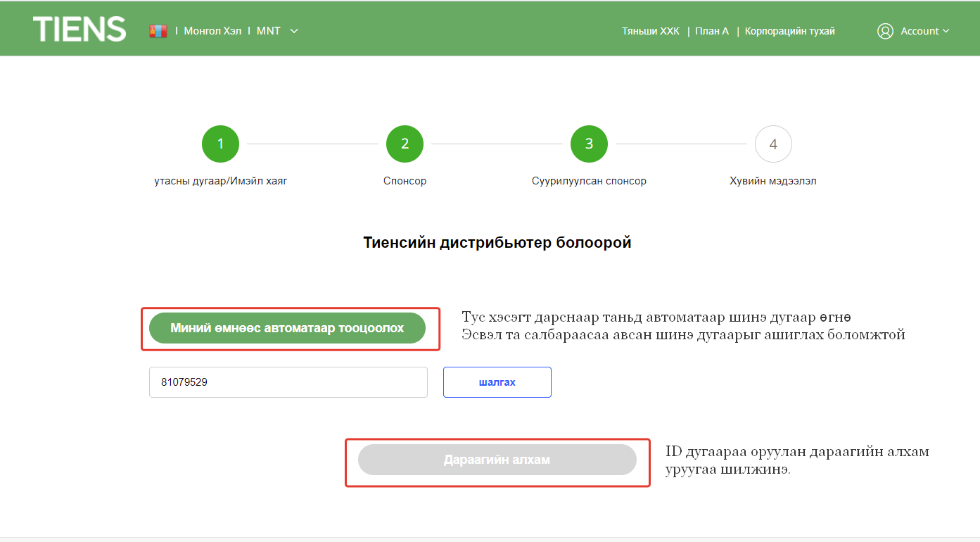Open the Монгол Хэл language selector
Screen dimensions: 980x542
[x=212, y=31]
